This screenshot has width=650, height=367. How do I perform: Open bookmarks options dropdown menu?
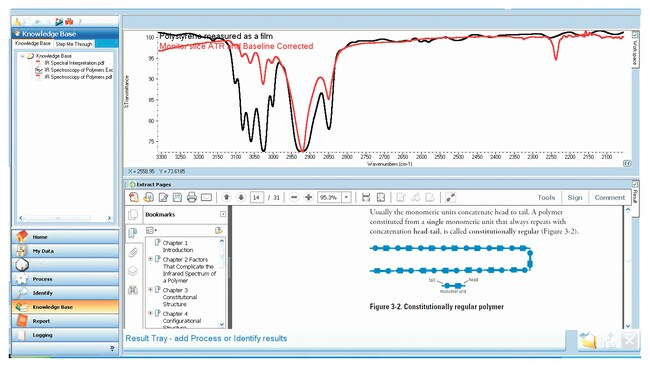[151, 231]
